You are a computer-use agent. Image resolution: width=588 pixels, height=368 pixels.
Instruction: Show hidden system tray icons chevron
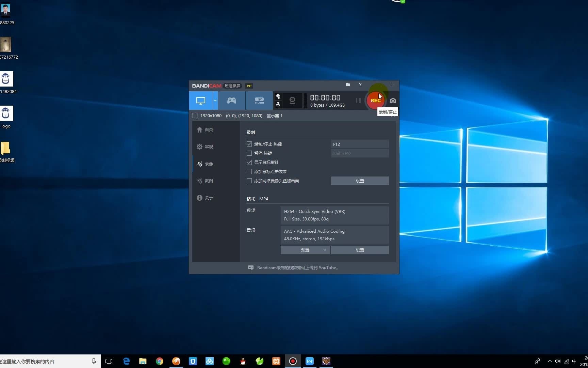tap(550, 361)
